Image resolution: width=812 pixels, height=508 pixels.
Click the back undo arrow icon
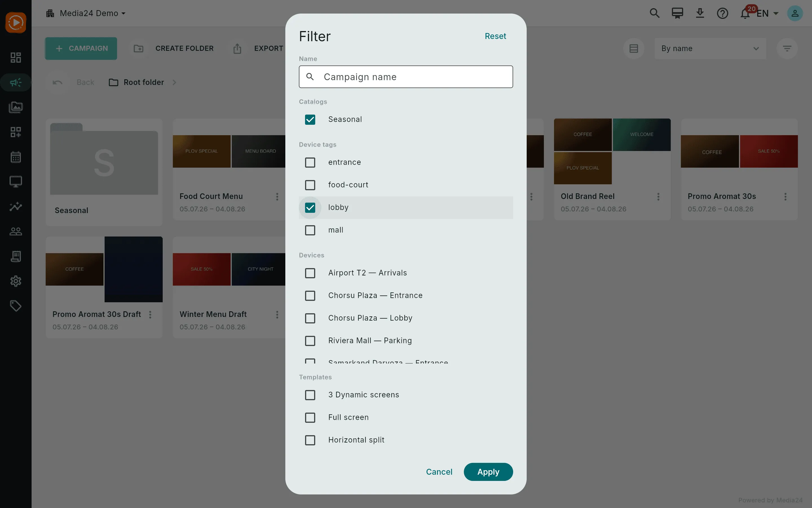pos(58,82)
